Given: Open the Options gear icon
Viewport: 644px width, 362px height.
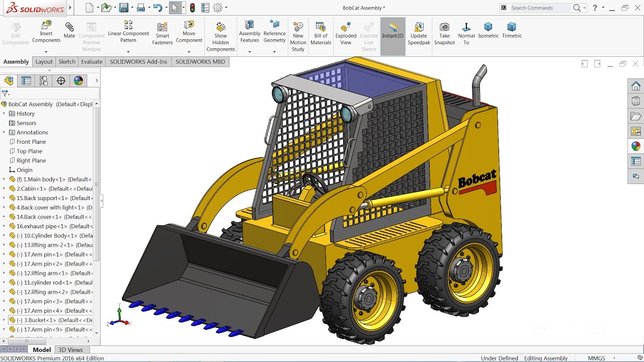Looking at the screenshot, I should pos(218,8).
